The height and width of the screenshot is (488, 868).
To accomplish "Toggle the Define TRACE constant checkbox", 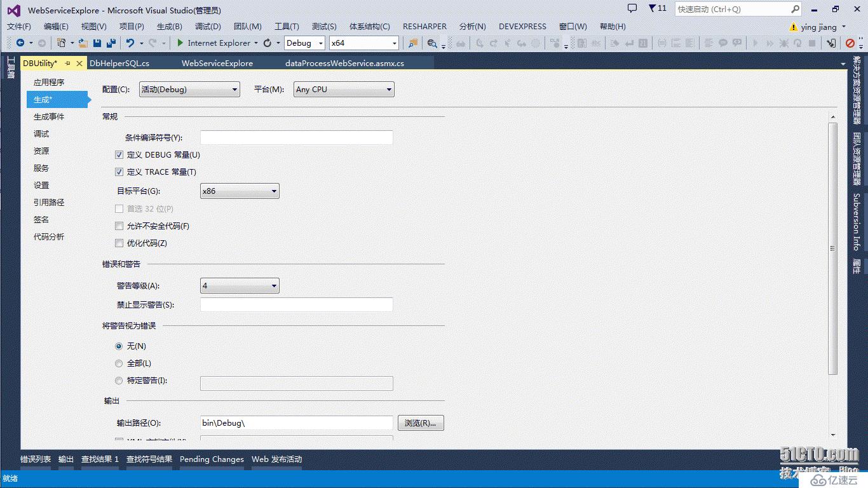I will (119, 172).
